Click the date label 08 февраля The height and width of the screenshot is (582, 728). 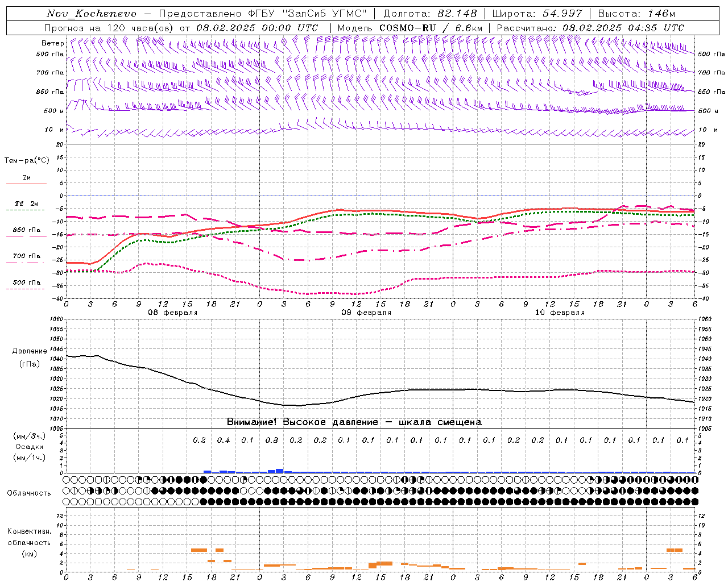[173, 313]
